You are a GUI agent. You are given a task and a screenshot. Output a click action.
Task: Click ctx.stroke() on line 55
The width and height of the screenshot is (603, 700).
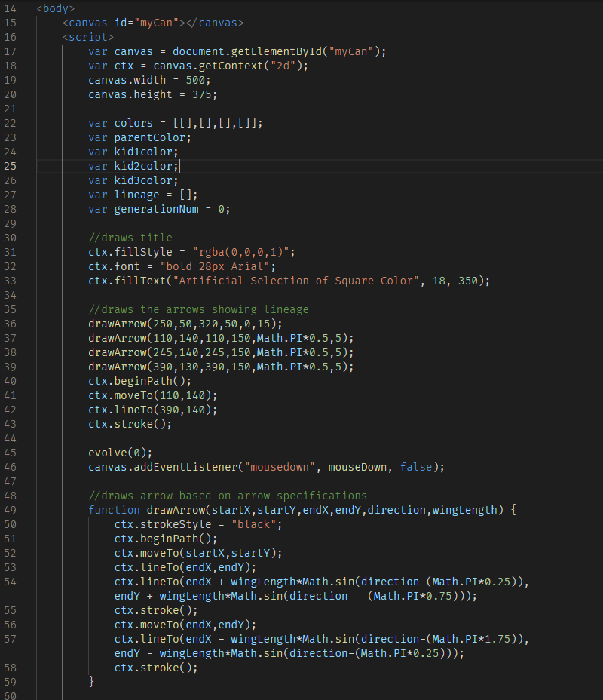coord(156,610)
